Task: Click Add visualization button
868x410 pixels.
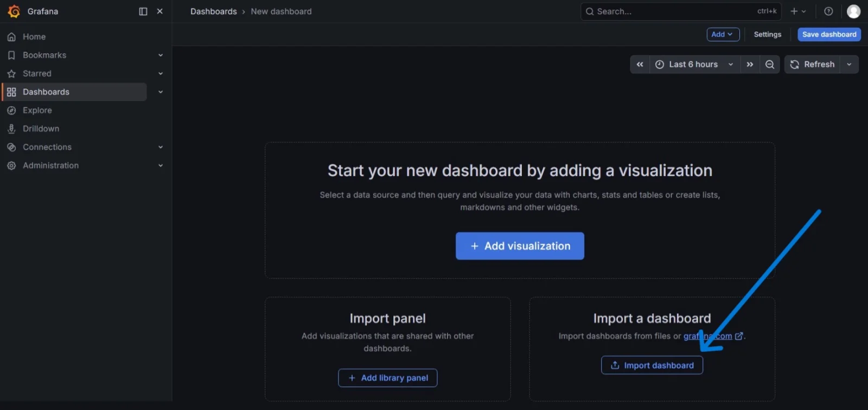Action: click(520, 247)
